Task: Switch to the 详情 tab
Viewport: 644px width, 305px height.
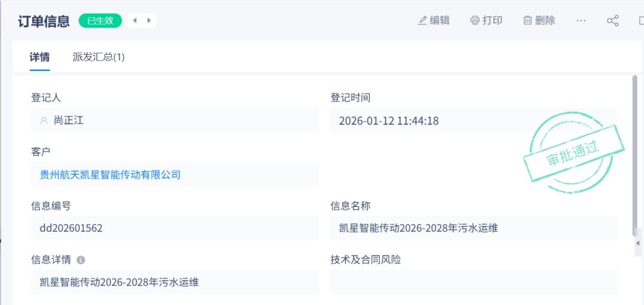Action: 40,58
